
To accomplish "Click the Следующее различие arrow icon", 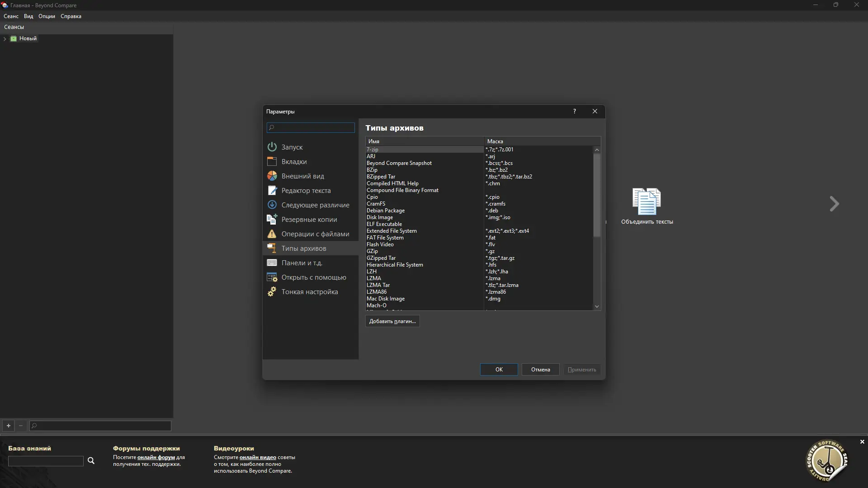I will (x=272, y=205).
